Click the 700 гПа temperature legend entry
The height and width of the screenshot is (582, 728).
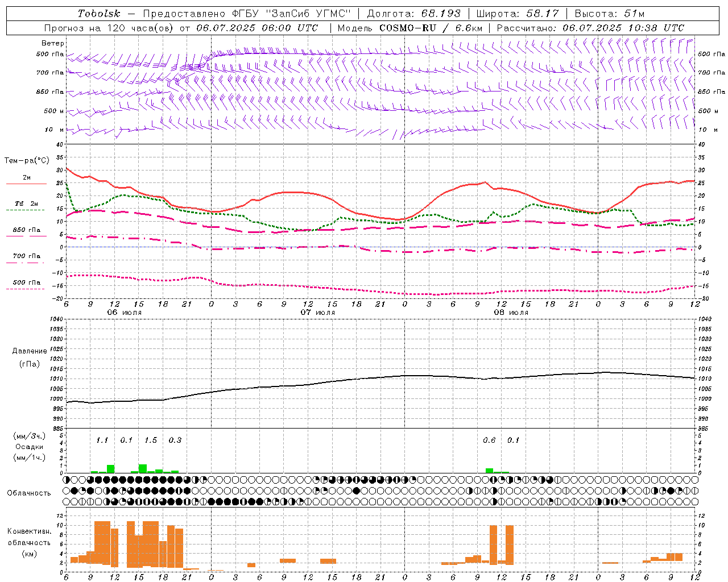pos(27,256)
